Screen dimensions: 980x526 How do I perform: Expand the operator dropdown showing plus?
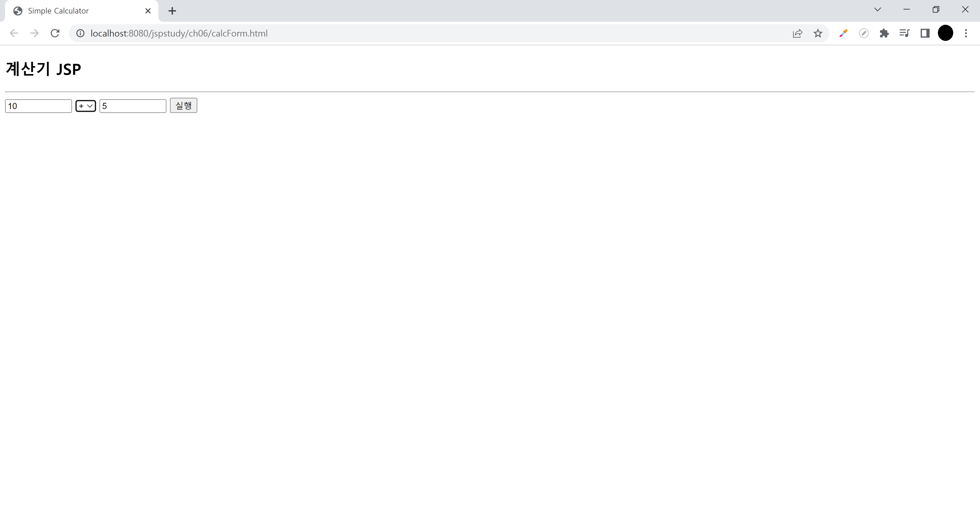pos(85,106)
